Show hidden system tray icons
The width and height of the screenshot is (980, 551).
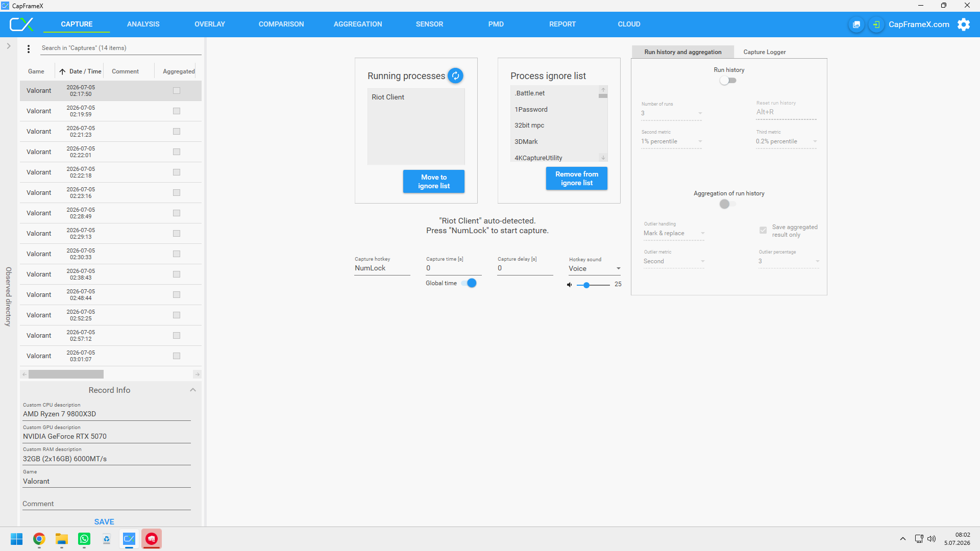[x=902, y=539]
